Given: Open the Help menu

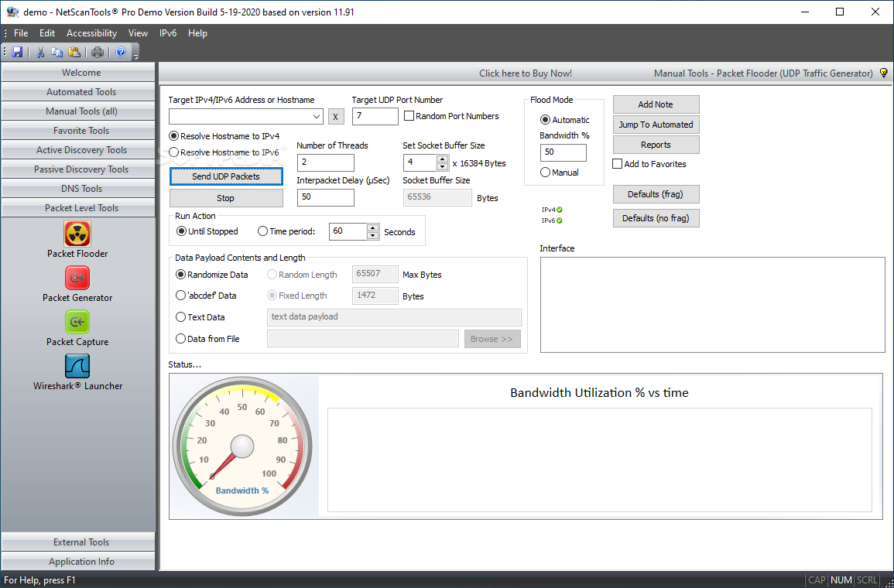Looking at the screenshot, I should pos(197,33).
